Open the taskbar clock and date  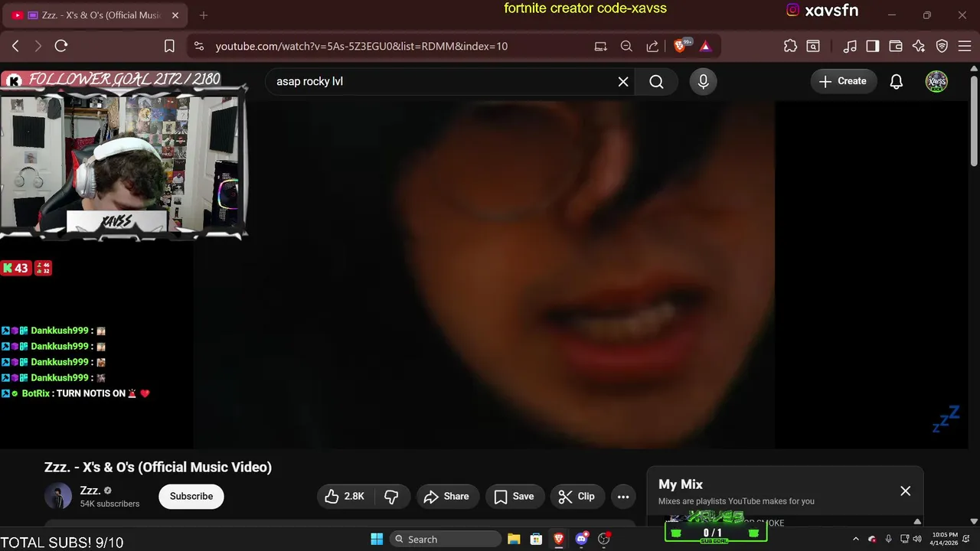click(x=946, y=539)
